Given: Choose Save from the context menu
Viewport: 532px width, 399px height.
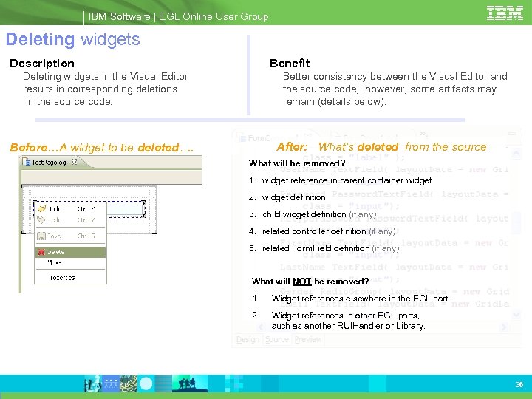Looking at the screenshot, I should tap(71, 236).
